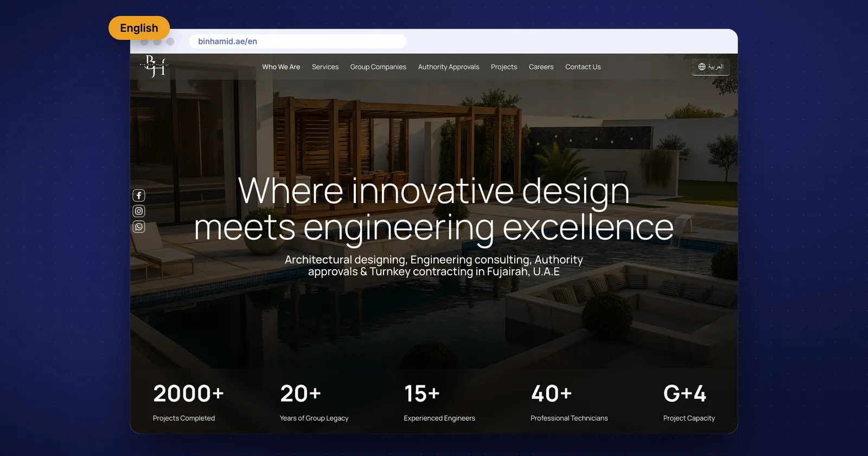
Task: Click the "Architectural designing, Engineering consulting" subtitle
Action: click(434, 265)
